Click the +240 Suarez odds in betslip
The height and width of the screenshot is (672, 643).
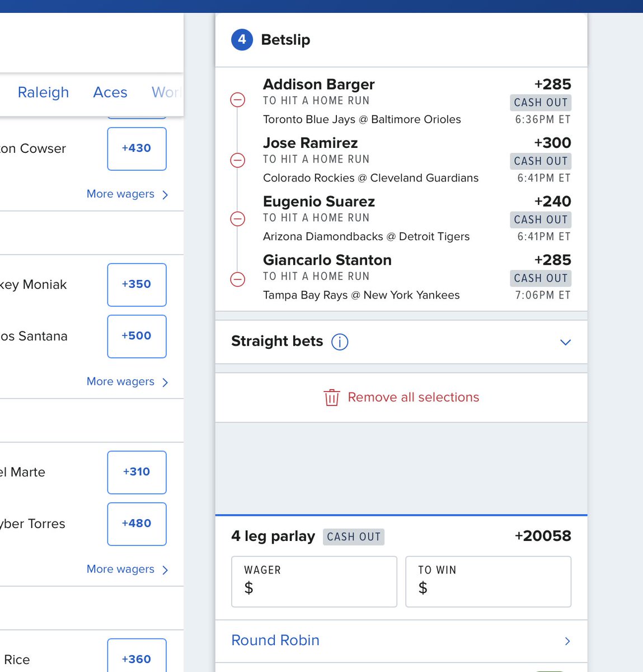(x=553, y=202)
